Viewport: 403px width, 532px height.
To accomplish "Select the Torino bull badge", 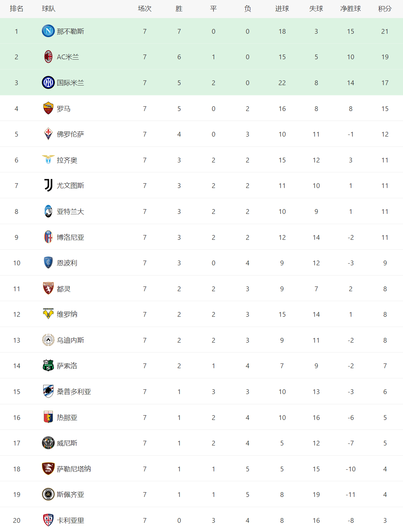I will pyautogui.click(x=48, y=288).
